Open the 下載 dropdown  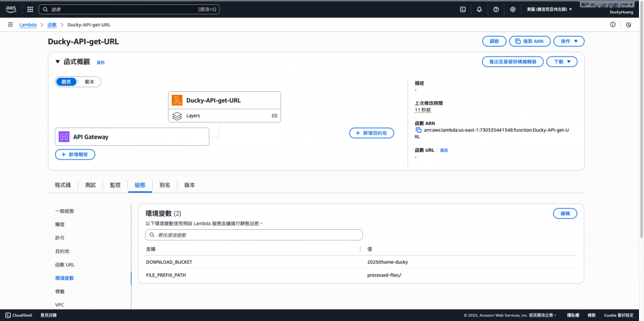pyautogui.click(x=562, y=62)
